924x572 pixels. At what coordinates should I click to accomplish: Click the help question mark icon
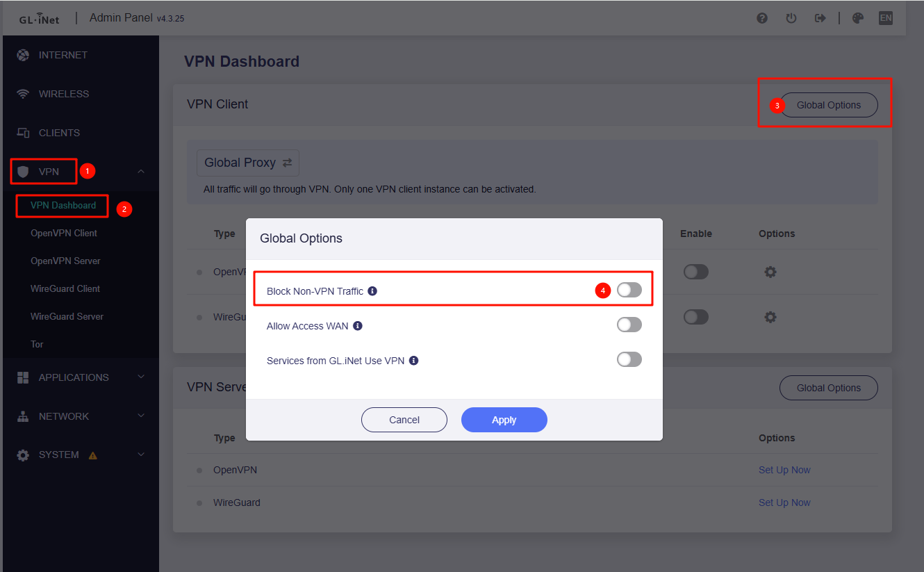pyautogui.click(x=762, y=19)
